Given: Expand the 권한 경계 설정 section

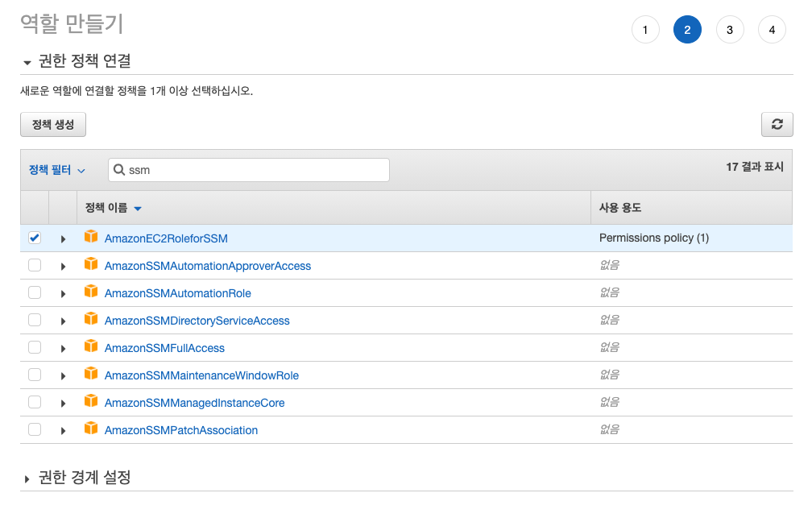Looking at the screenshot, I should (x=27, y=479).
